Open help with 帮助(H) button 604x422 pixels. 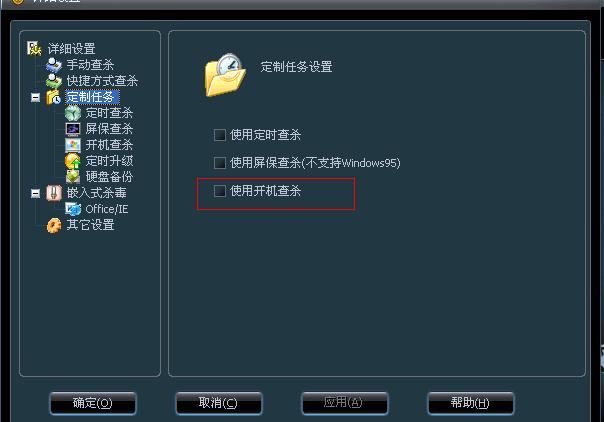click(470, 403)
